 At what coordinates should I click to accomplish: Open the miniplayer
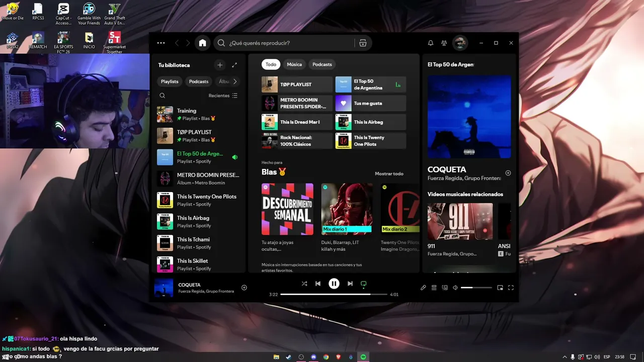tap(500, 288)
